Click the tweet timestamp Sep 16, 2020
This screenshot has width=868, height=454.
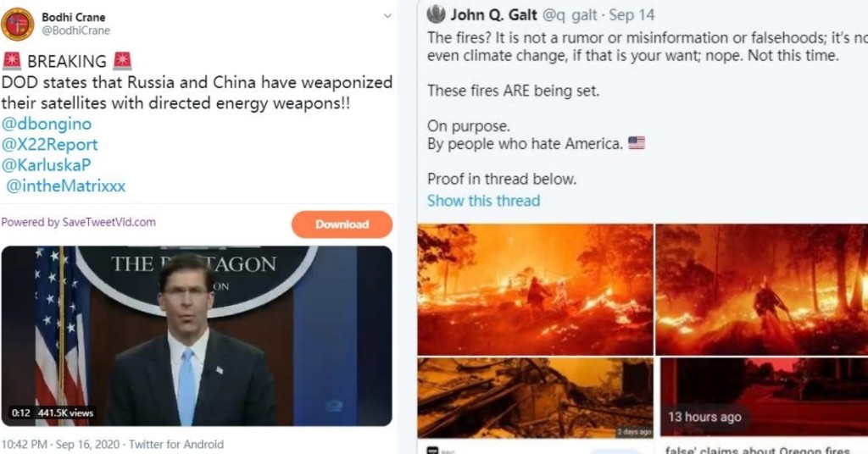coord(87,445)
